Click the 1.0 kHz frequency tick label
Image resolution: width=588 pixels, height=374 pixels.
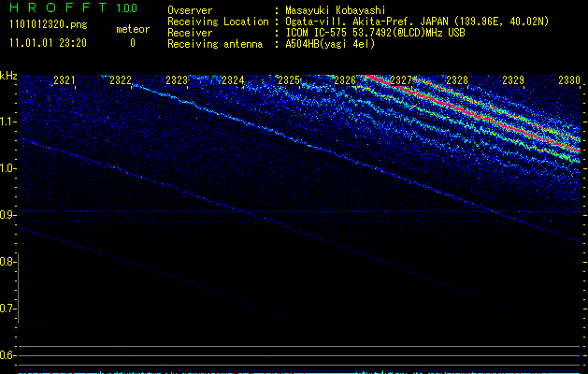pos(8,168)
